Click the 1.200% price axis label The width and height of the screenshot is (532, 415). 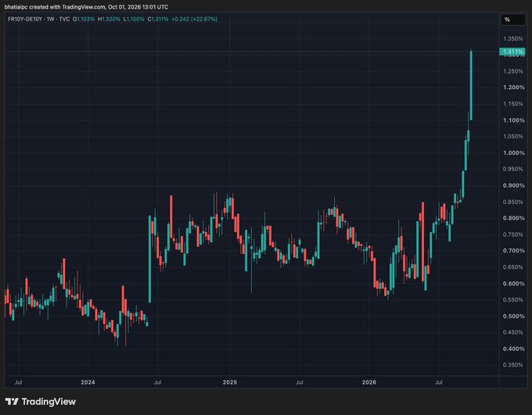point(514,88)
